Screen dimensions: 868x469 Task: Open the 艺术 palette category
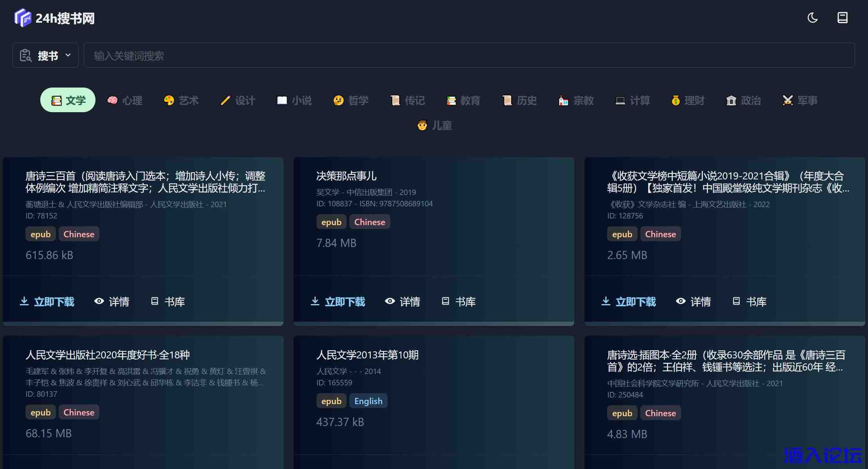click(181, 100)
